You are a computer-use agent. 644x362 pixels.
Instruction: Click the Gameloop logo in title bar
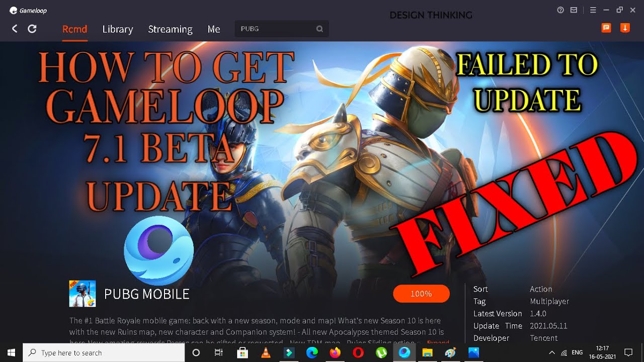pyautogui.click(x=28, y=10)
